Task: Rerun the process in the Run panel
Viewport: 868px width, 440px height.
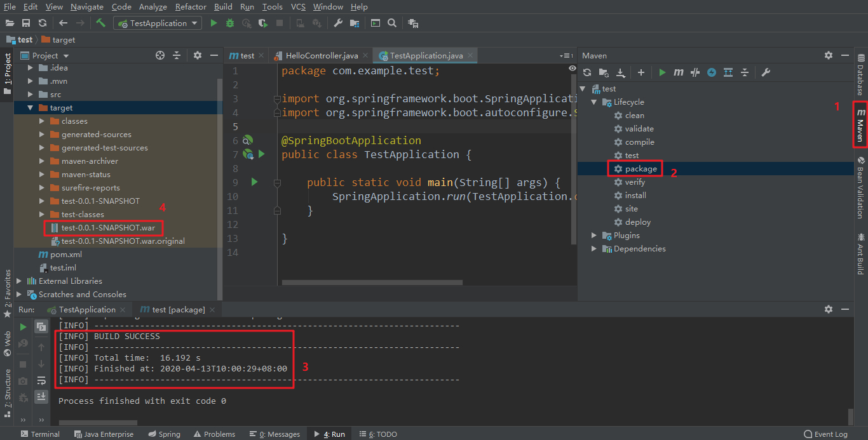Action: (23, 327)
